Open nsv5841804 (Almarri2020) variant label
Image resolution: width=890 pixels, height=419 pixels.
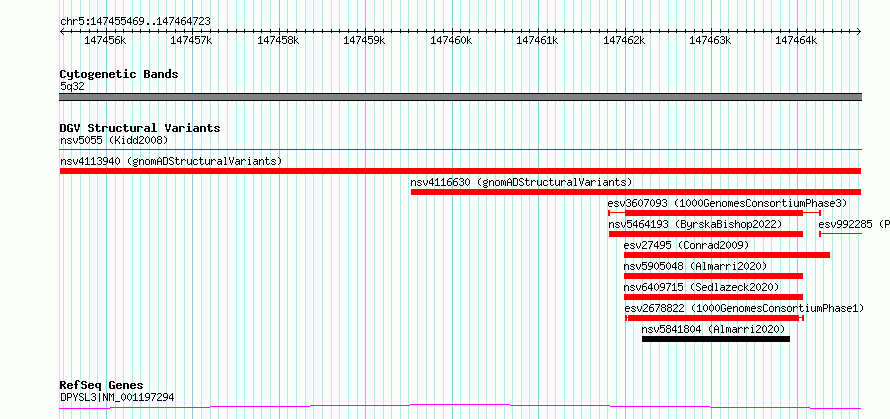tap(713, 329)
